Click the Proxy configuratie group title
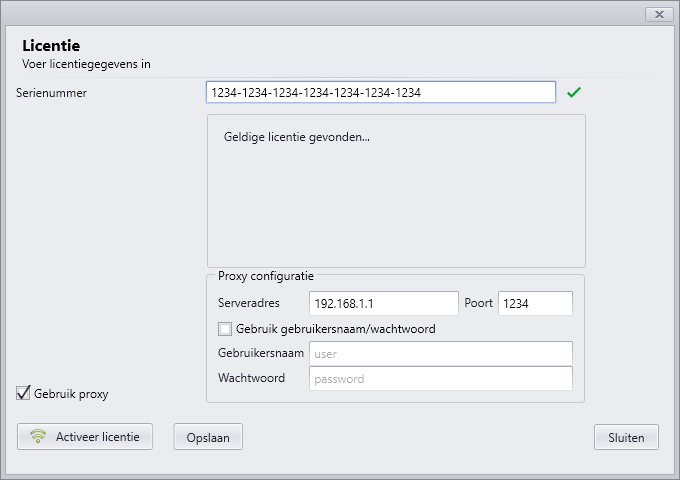Image resolution: width=680 pixels, height=480 pixels. tap(266, 276)
